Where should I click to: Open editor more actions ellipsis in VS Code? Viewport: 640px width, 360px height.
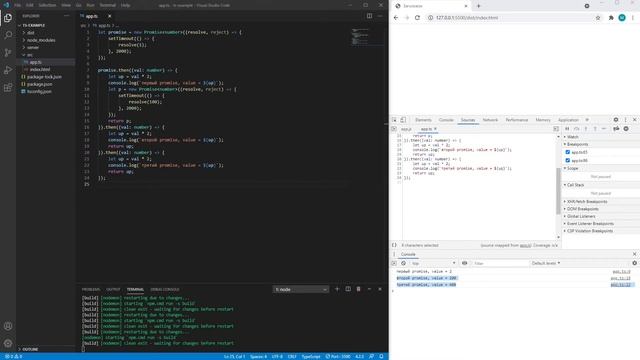380,16
